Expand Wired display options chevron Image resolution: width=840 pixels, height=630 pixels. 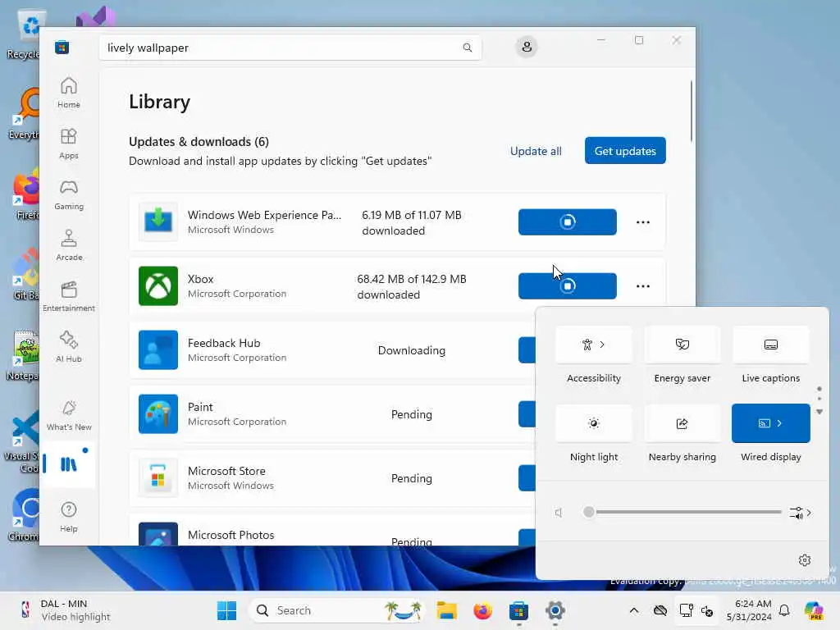pyautogui.click(x=780, y=423)
